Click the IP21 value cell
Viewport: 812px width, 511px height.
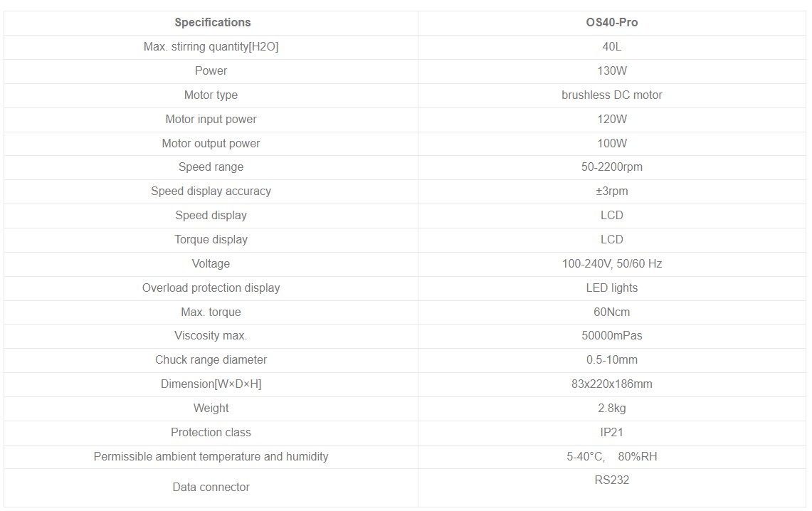611,432
